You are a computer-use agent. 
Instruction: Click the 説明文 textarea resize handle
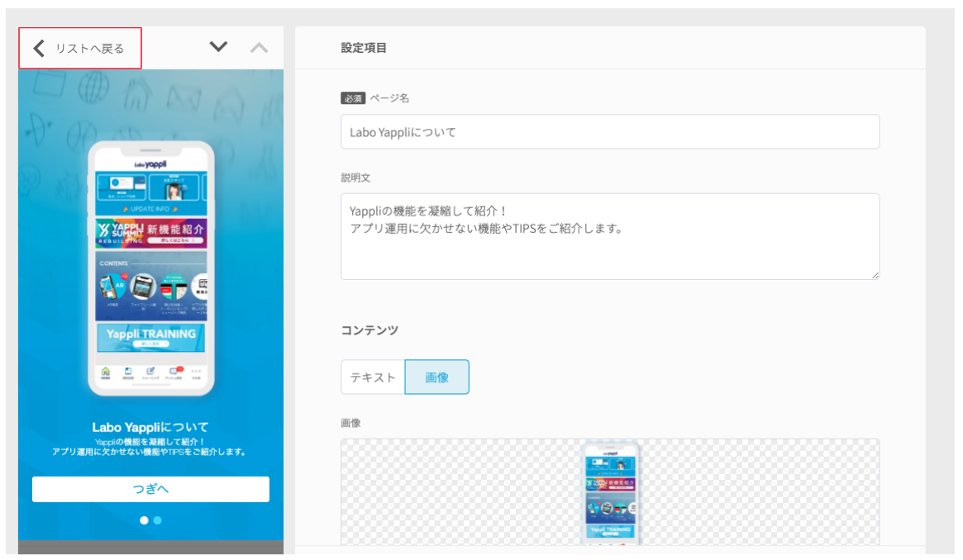[x=875, y=275]
